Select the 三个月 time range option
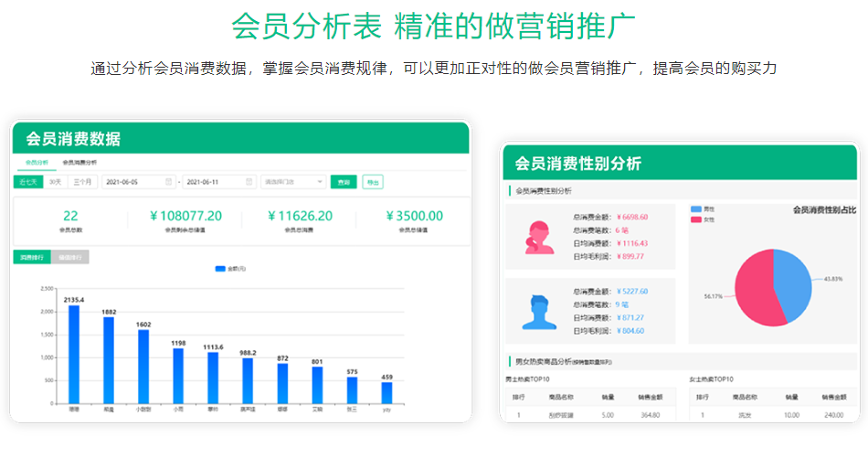This screenshot has height=469, width=868. pos(83,182)
